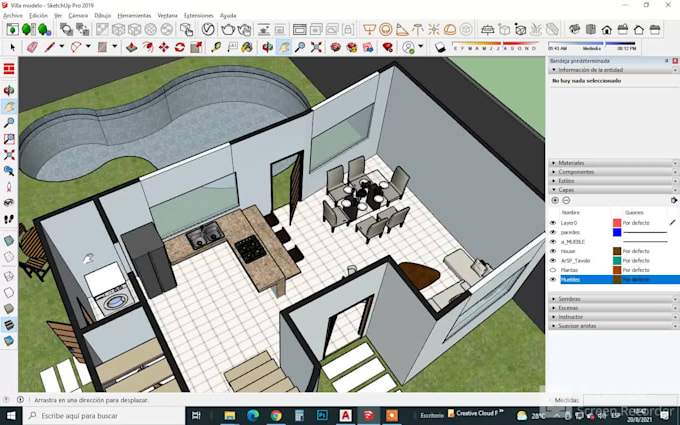Add a new layer with plus button
This screenshot has width=680, height=425.
point(555,200)
